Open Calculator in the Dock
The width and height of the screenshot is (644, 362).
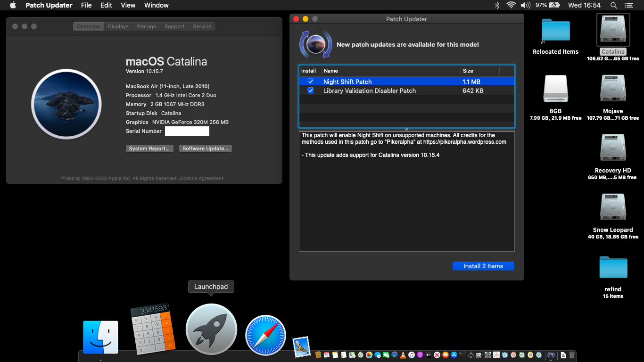click(152, 329)
